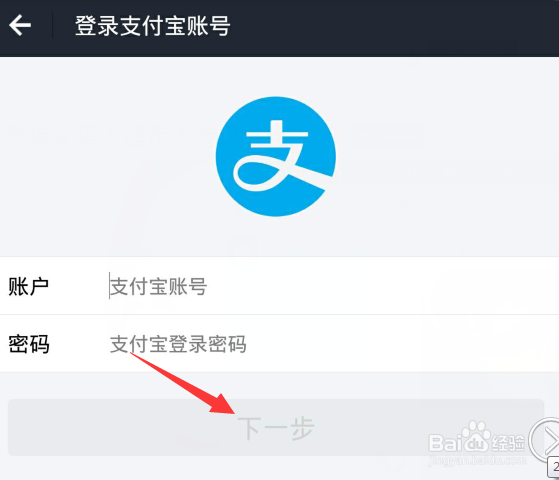Click the Baidu paw print watermark icon
This screenshot has width=559, height=480.
point(477,436)
